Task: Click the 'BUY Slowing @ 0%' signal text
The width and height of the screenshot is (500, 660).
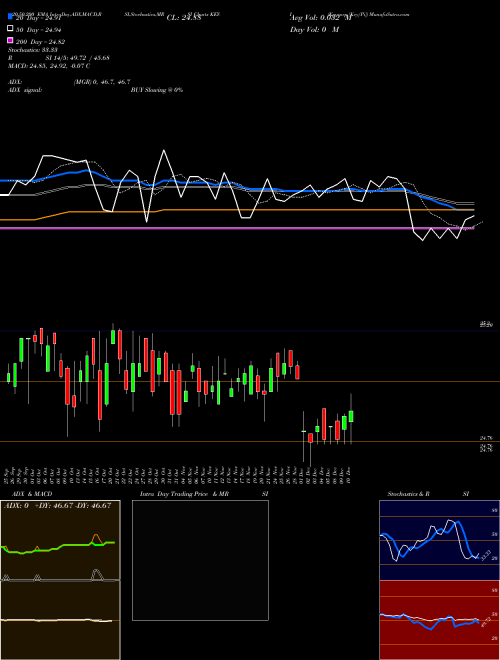Action: pos(157,90)
